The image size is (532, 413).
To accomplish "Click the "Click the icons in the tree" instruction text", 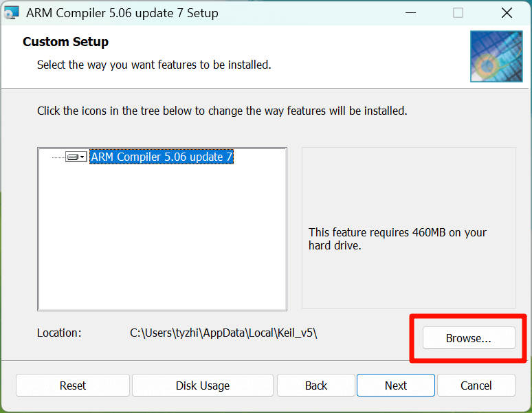I will pyautogui.click(x=222, y=111).
